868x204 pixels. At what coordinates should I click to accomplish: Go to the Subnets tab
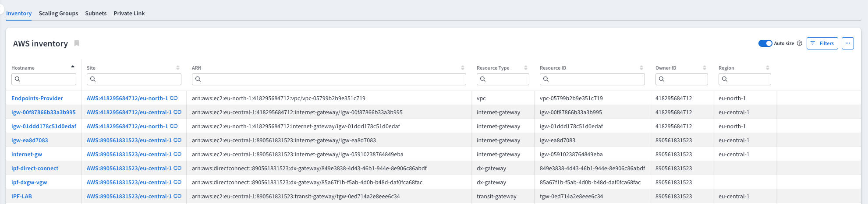[96, 13]
